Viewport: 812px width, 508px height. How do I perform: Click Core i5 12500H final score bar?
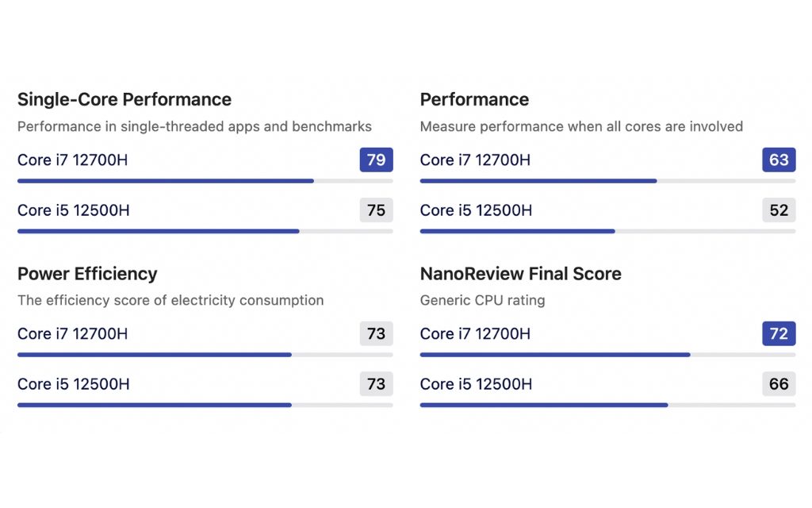607,405
